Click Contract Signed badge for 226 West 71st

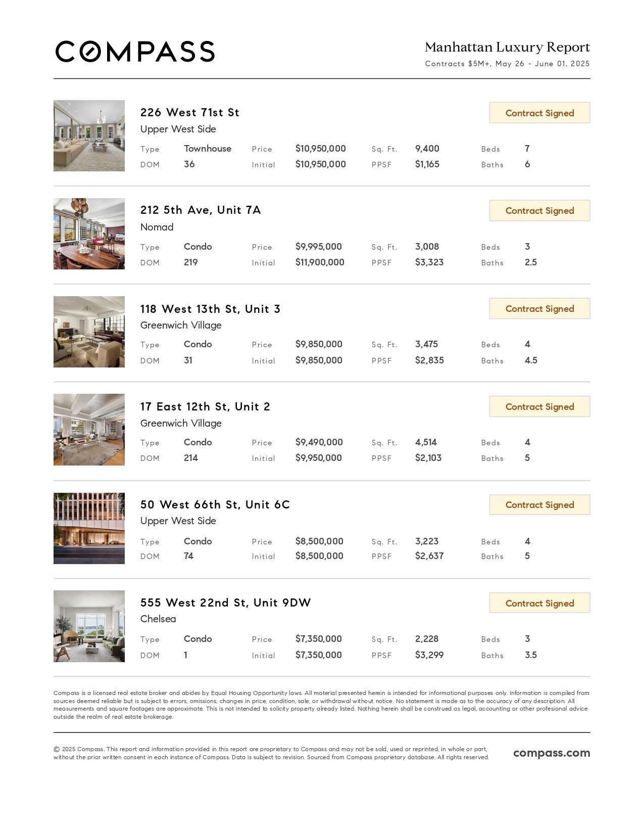point(539,113)
